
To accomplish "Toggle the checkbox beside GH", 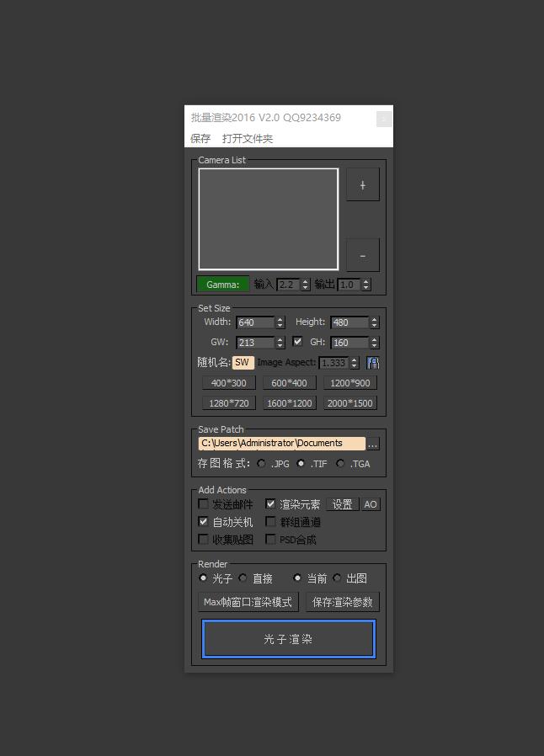I will pos(297,341).
